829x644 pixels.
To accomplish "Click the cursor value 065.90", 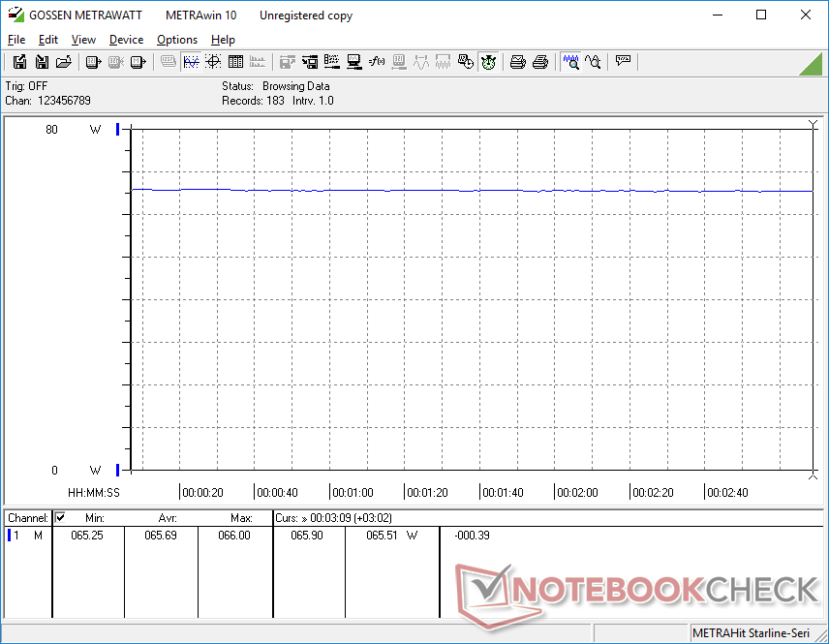I will click(307, 536).
